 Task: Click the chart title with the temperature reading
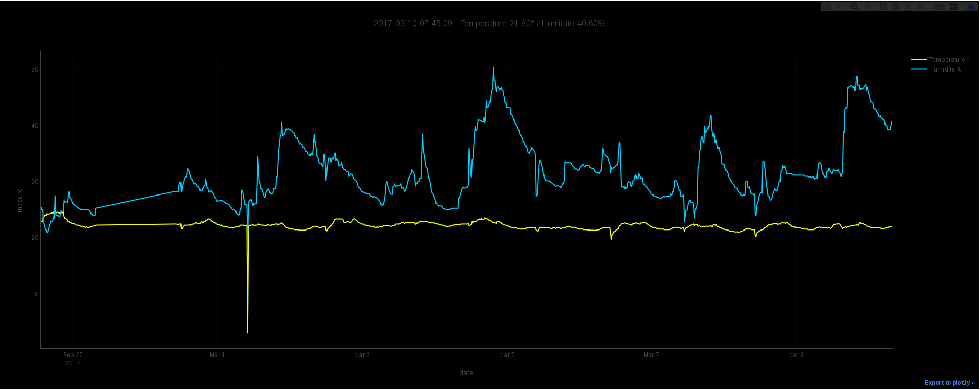(489, 24)
